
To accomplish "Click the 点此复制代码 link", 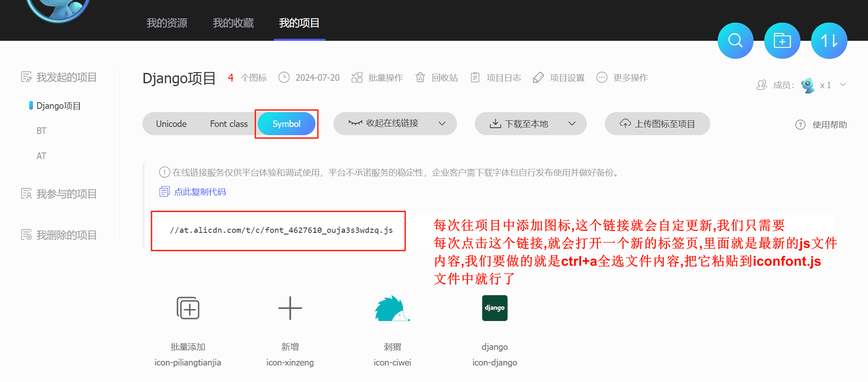I will point(200,192).
